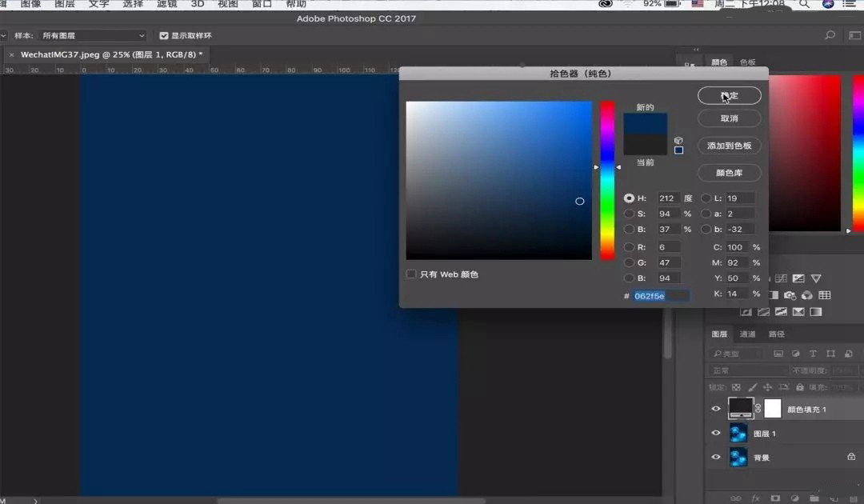Close WechatIMG37.jpeg document tab

click(11, 54)
